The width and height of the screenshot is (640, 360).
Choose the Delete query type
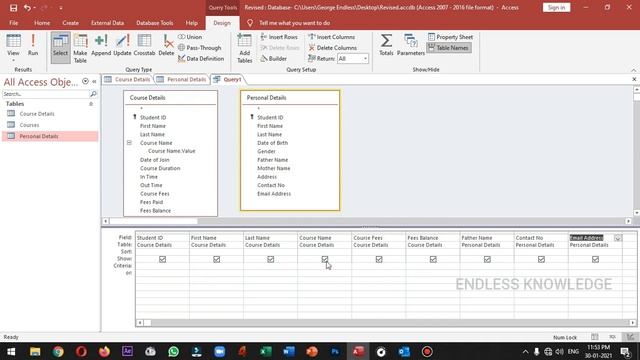click(166, 46)
